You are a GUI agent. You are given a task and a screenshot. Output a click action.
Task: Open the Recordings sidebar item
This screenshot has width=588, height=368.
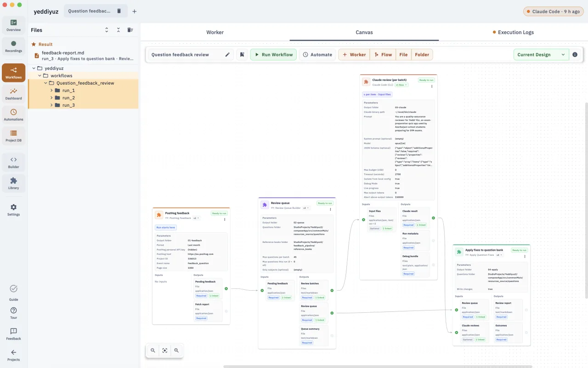(13, 46)
